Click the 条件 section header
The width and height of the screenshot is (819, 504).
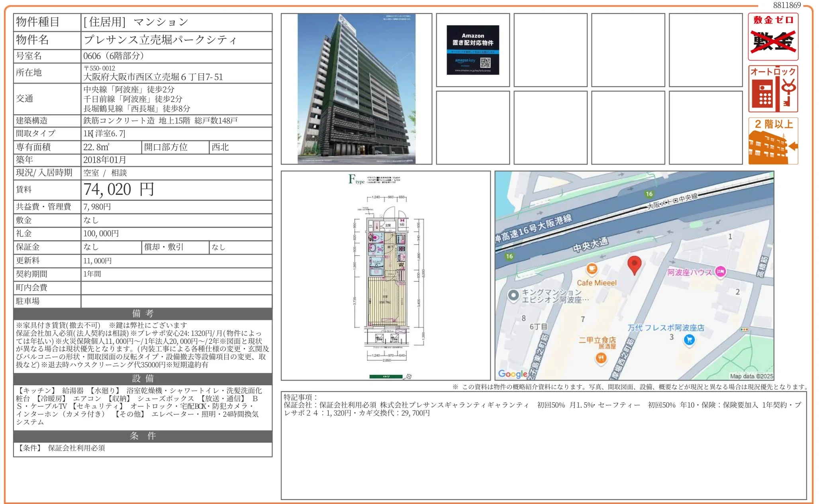[x=143, y=436]
